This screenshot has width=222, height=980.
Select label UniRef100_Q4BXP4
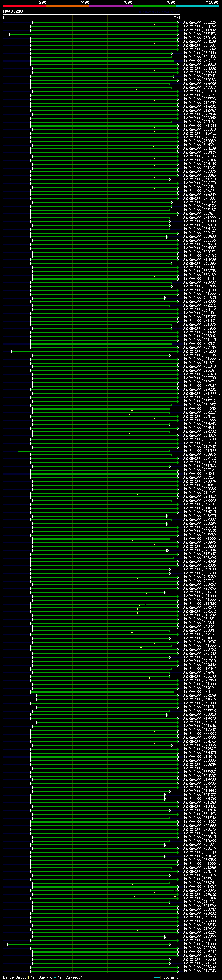(x=199, y=626)
